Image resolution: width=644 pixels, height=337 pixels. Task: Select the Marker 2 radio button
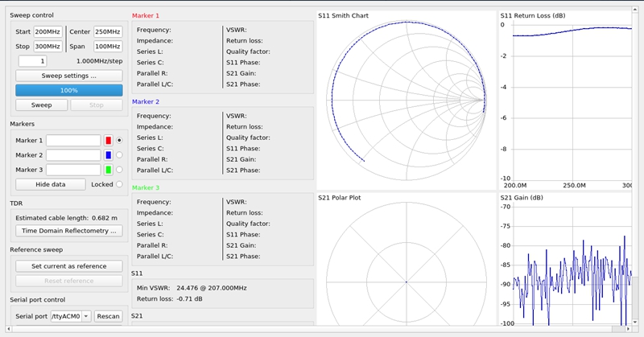[x=119, y=155]
